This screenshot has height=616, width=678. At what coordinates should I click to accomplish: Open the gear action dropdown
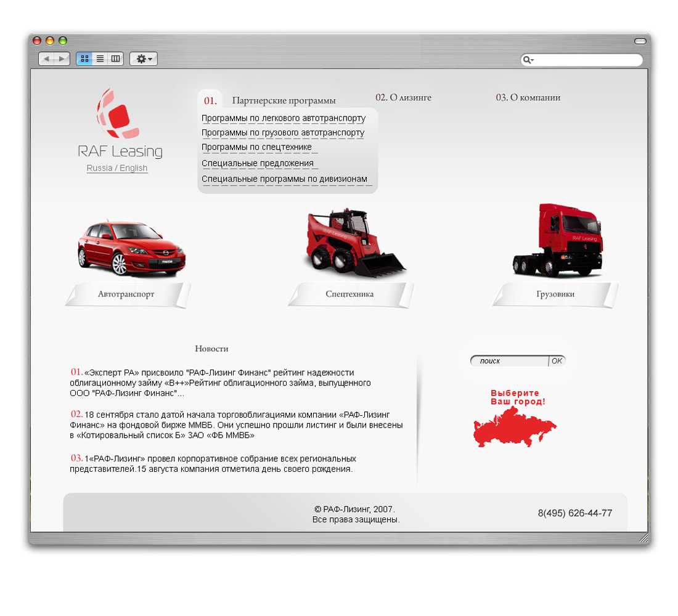point(144,59)
